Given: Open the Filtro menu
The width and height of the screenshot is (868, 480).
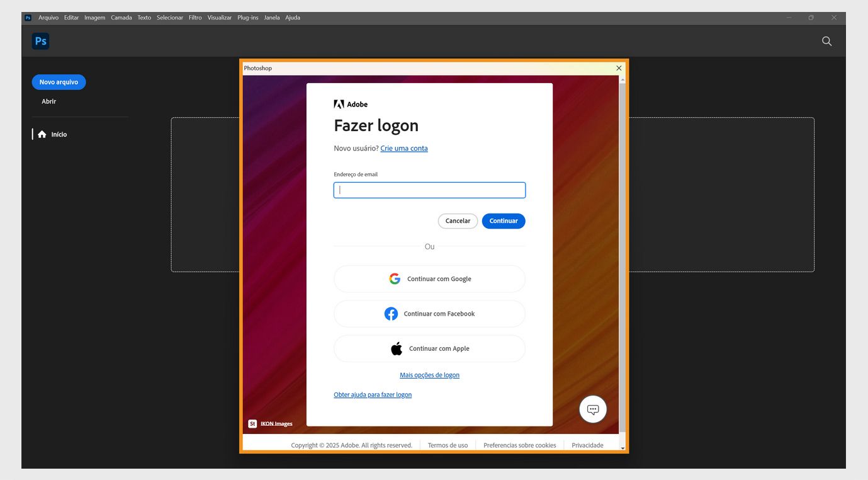Looking at the screenshot, I should point(194,17).
